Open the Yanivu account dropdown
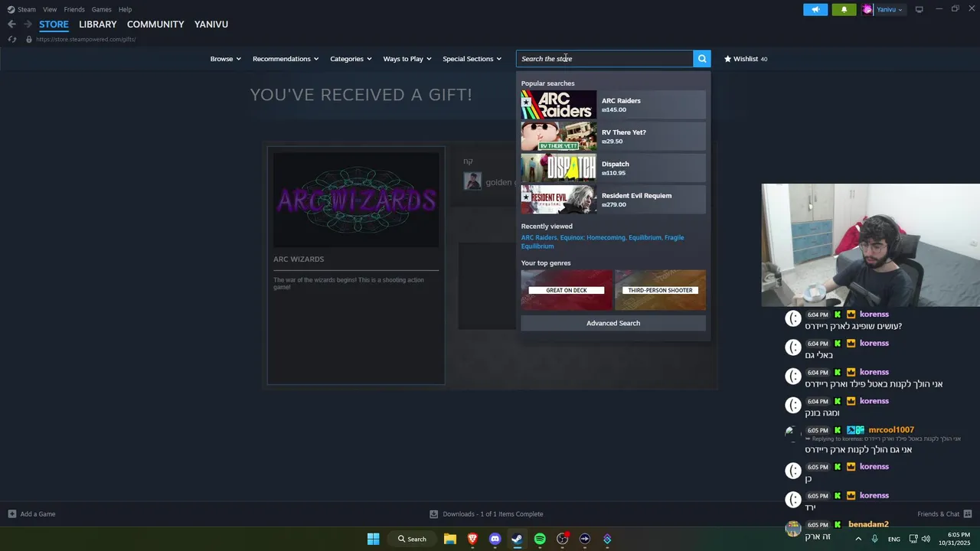The height and width of the screenshot is (551, 980). [890, 9]
